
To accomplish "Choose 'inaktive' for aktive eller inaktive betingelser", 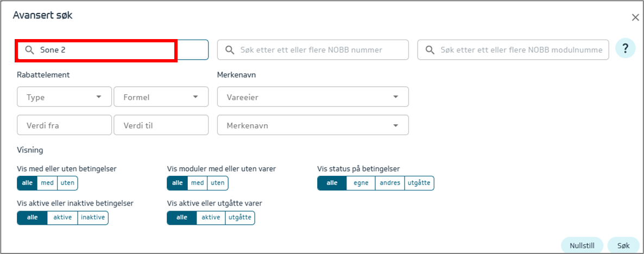I will coord(93,218).
